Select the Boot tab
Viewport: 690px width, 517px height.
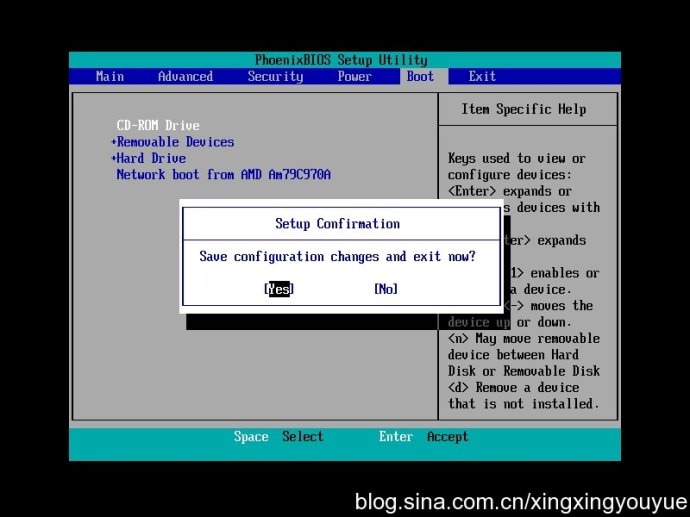click(420, 77)
